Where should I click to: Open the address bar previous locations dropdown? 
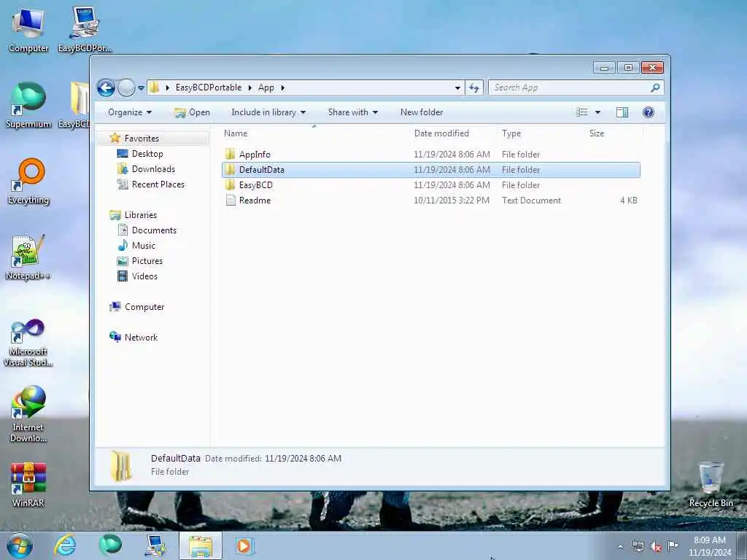coord(457,87)
